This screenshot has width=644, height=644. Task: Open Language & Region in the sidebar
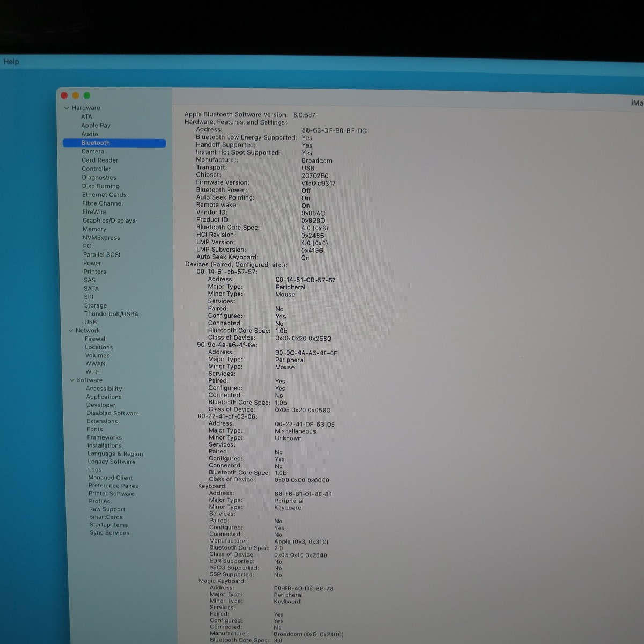115,454
